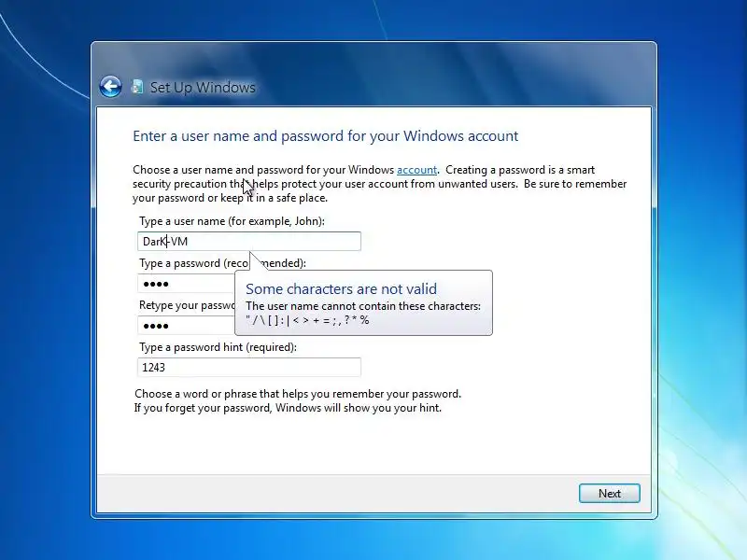Proceed with the Next button
The width and height of the screenshot is (747, 560).
click(x=610, y=494)
